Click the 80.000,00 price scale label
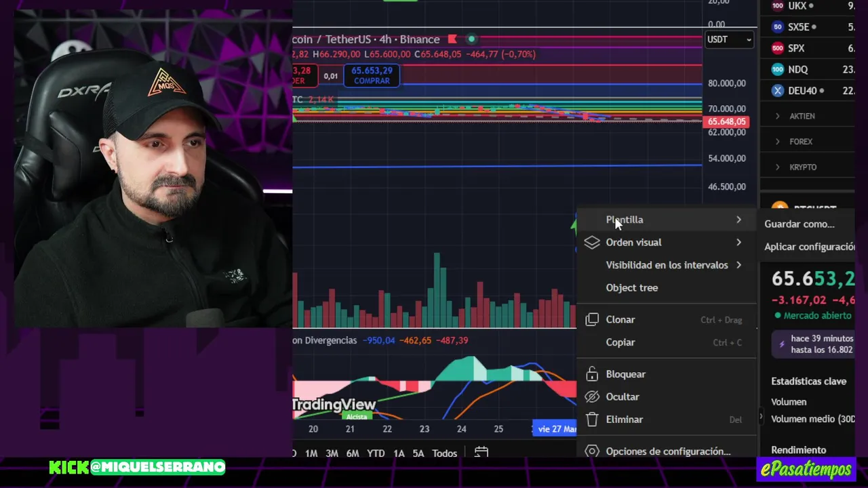Viewport: 868px width, 488px height. tap(726, 83)
